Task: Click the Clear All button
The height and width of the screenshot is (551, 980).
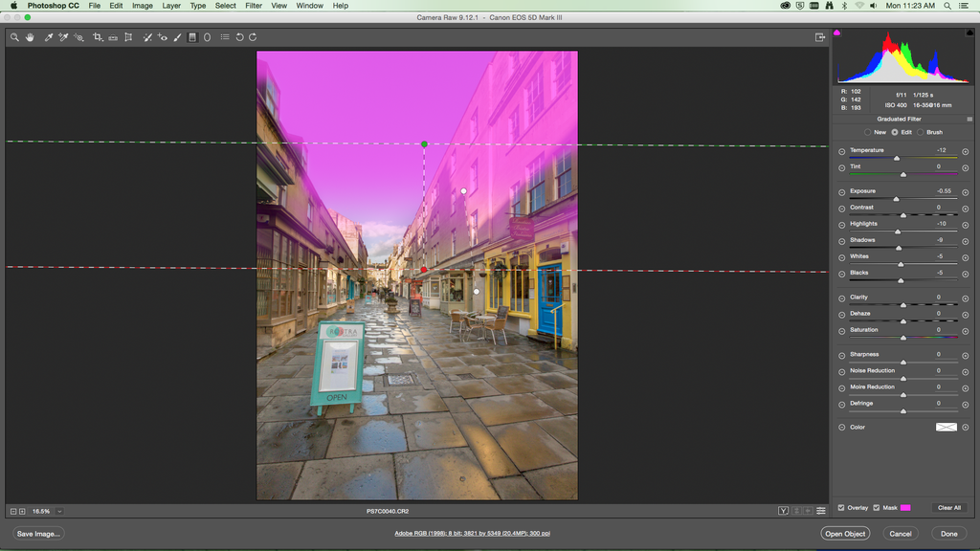Action: [x=948, y=508]
